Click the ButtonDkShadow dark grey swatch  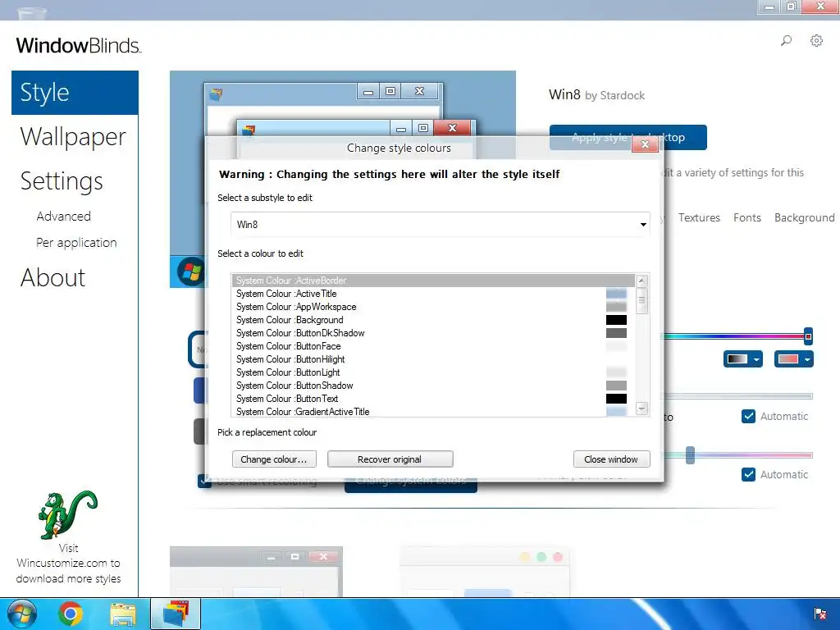tap(616, 333)
